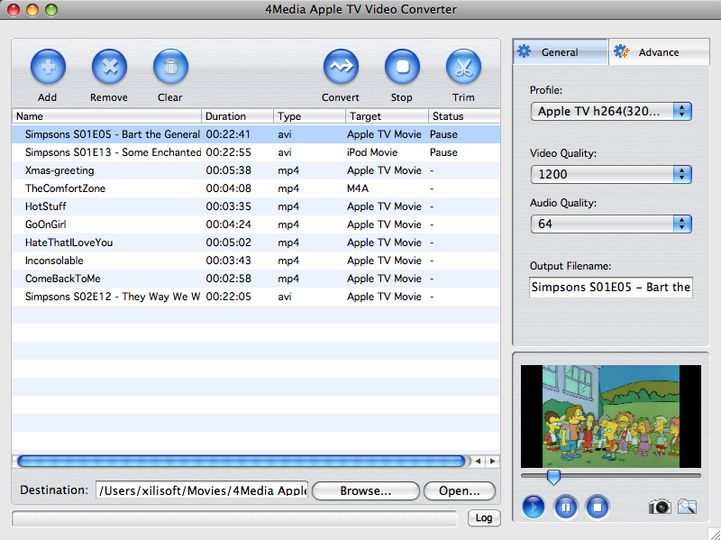This screenshot has width=721, height=540.
Task: Switch to the General tab
Action: coord(561,52)
